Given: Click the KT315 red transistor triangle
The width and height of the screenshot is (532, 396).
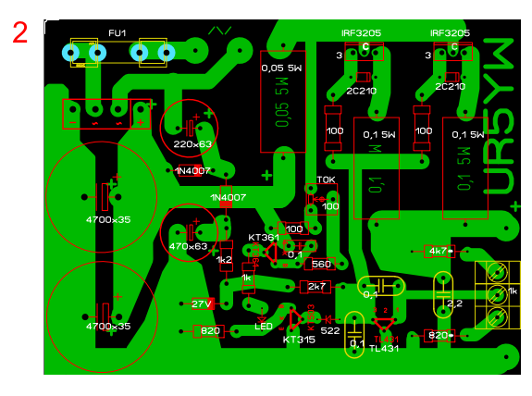Looking at the screenshot, I should [x=296, y=319].
